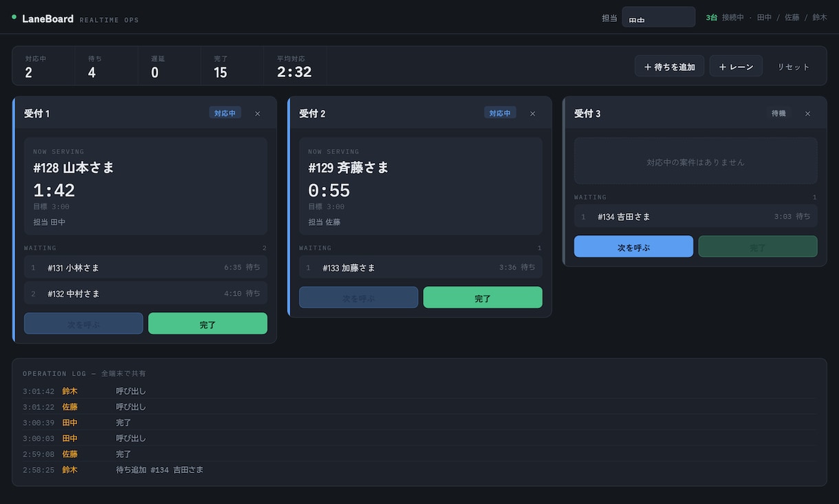The image size is (839, 504).
Task: Select the 3:00:03 田中 呼び出し log entry
Action: click(x=419, y=439)
